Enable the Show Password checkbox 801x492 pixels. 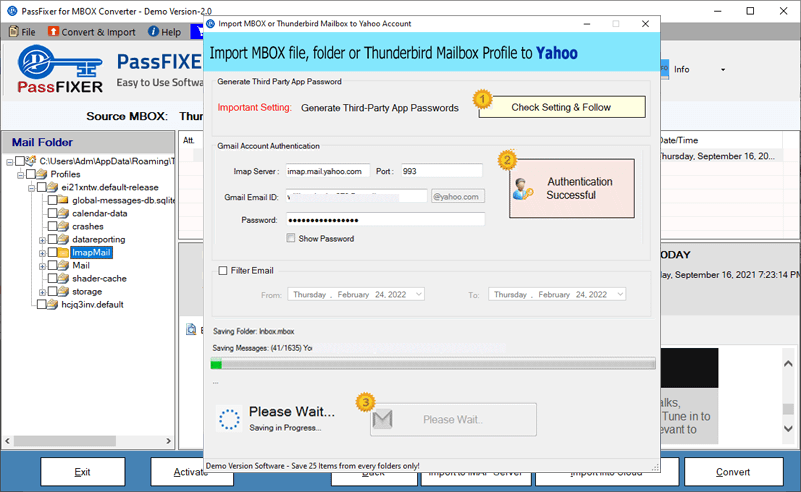291,238
